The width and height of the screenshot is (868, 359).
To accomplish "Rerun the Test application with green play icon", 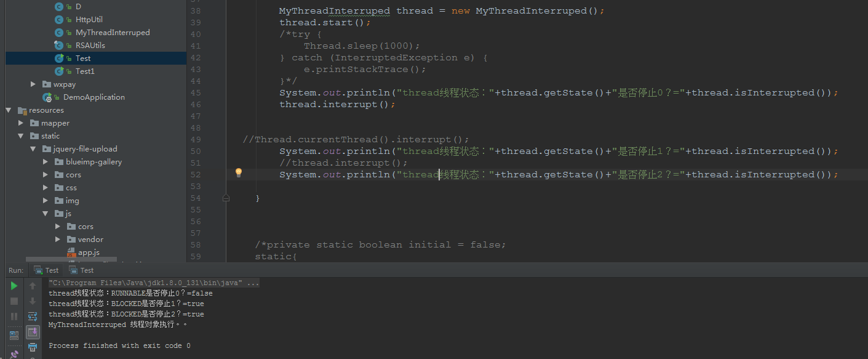I will (x=14, y=285).
